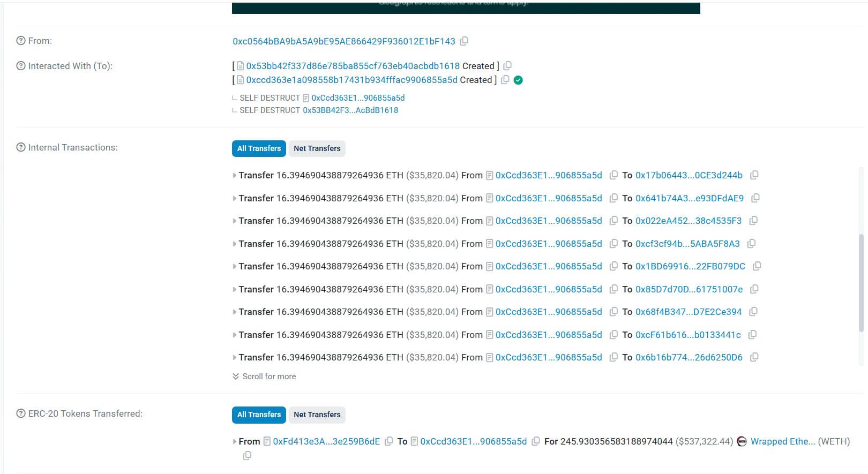Expand transfer row to 0xcf3cf94b...5ABA5F8A3
Viewport: 868px width, 474px height.
(234, 244)
